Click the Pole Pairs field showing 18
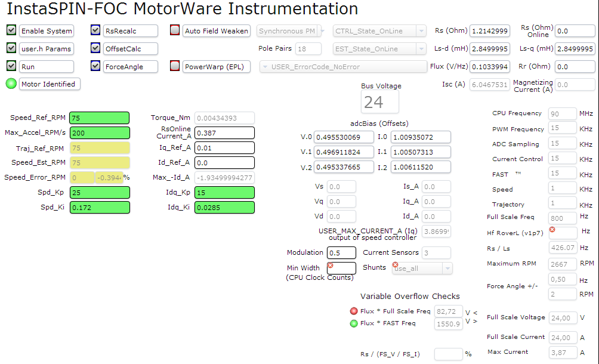599x364 pixels. tap(308, 49)
